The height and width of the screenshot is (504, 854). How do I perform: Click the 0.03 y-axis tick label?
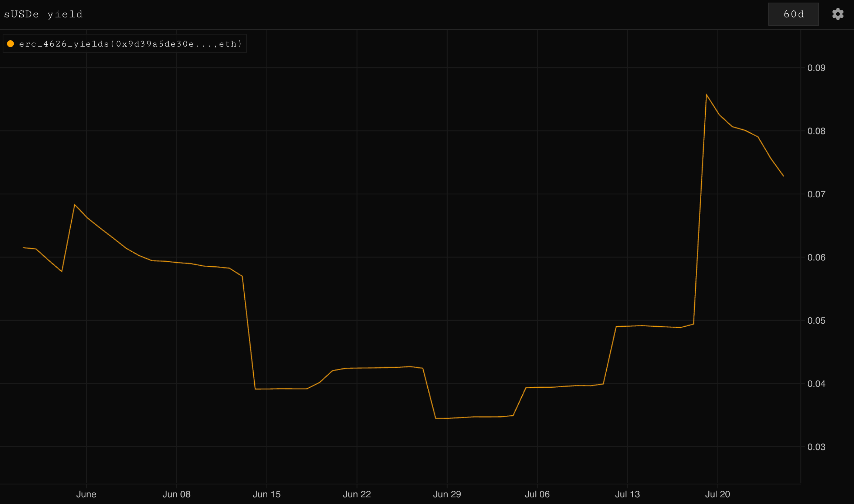click(816, 447)
